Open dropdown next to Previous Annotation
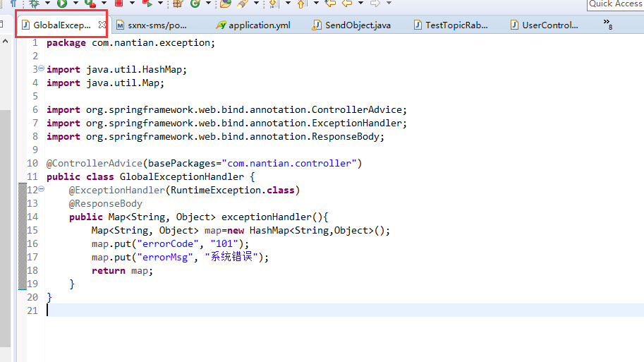The height and width of the screenshot is (362, 644). pyautogui.click(x=316, y=4)
